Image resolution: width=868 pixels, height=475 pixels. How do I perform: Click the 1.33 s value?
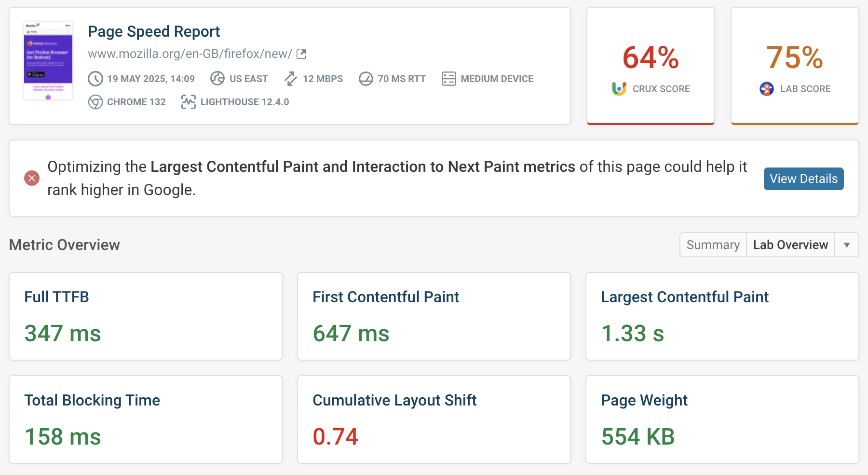pos(633,334)
